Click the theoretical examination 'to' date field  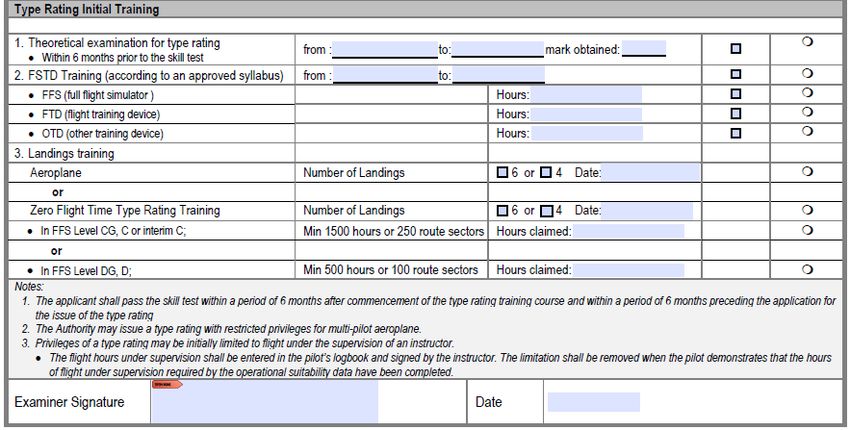point(498,49)
